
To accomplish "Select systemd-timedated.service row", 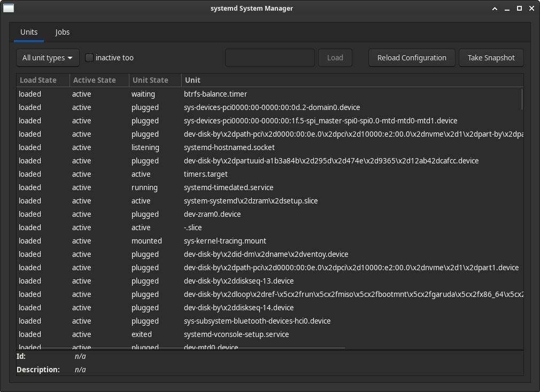I will click(x=228, y=187).
